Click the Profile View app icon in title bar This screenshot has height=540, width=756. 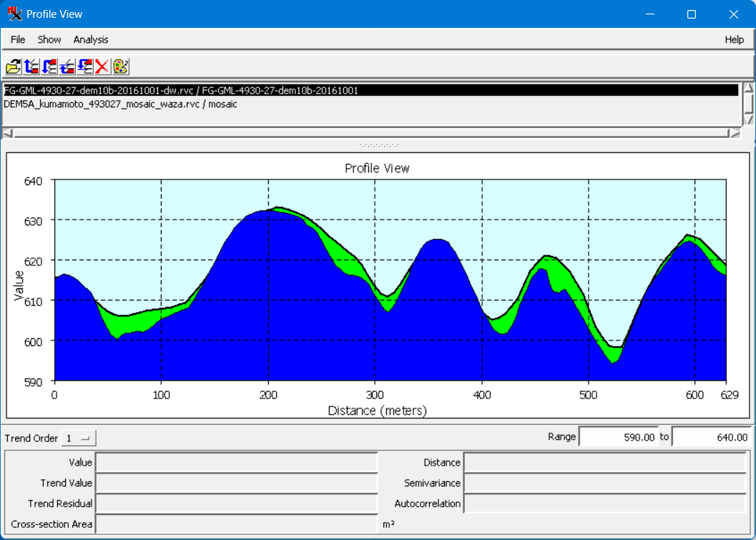tap(14, 14)
